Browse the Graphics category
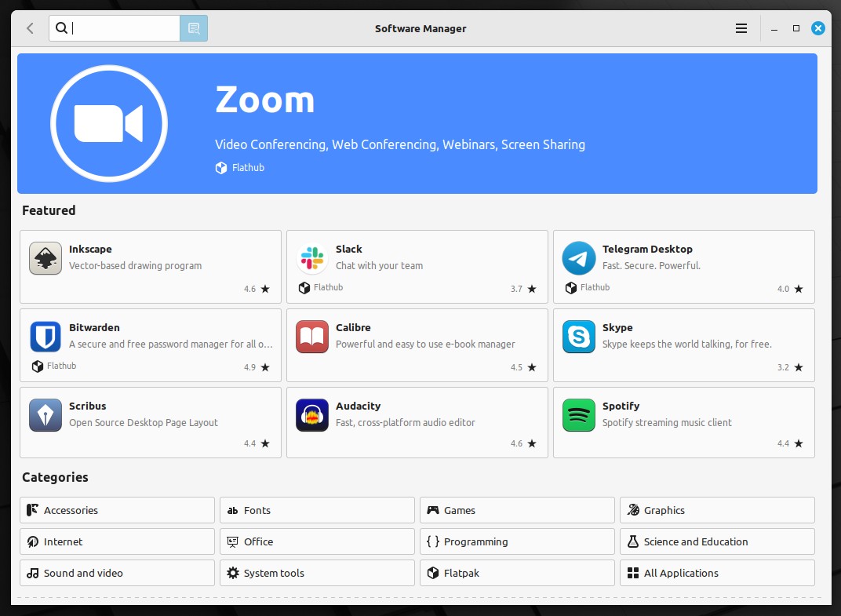 [x=717, y=510]
